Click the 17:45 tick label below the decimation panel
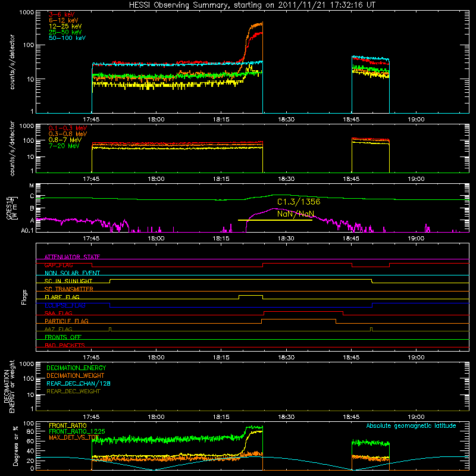476x476 pixels. [x=91, y=417]
